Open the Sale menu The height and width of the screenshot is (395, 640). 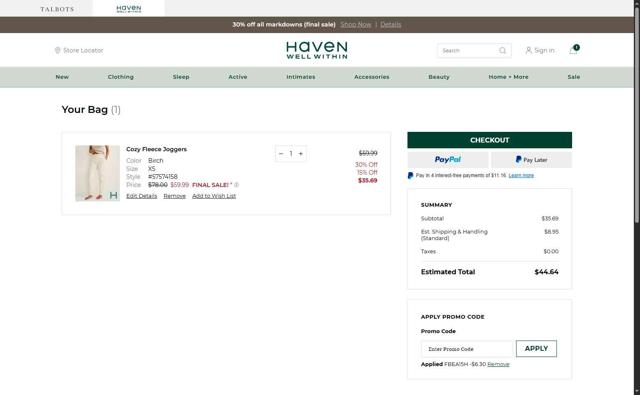tap(573, 77)
